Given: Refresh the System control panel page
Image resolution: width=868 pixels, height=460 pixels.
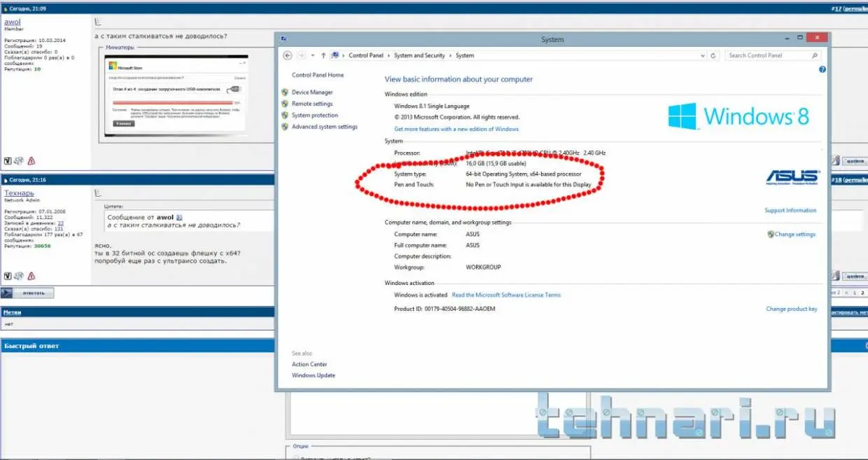Looking at the screenshot, I should tap(713, 55).
